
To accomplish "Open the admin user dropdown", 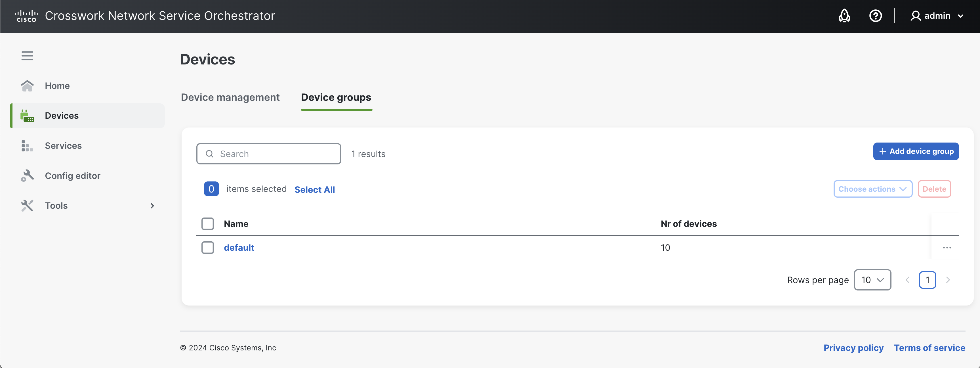I will [937, 16].
